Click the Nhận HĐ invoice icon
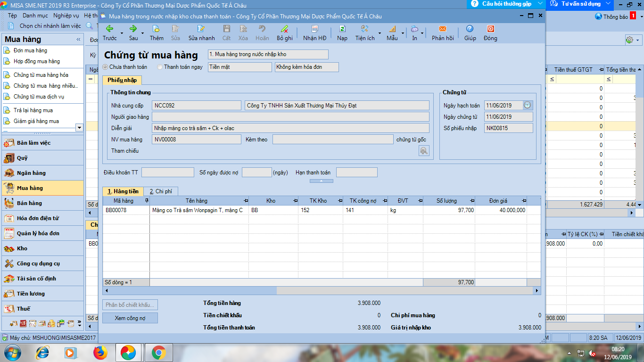 pyautogui.click(x=314, y=29)
